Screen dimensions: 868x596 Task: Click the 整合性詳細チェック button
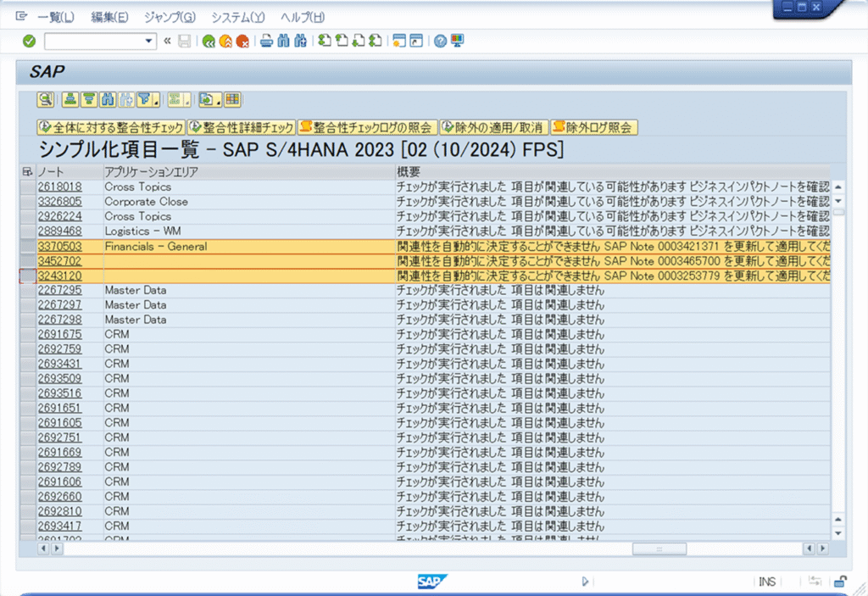coord(242,127)
